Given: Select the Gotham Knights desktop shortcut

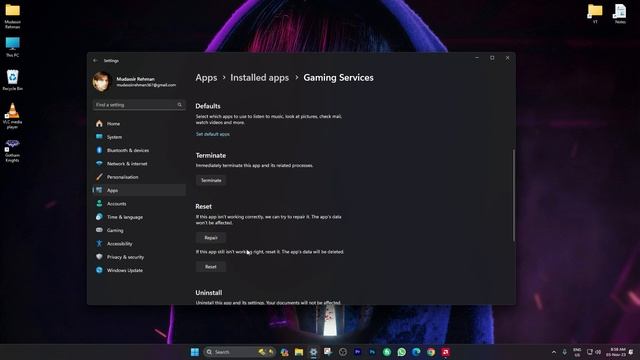Looking at the screenshot, I should point(12,151).
